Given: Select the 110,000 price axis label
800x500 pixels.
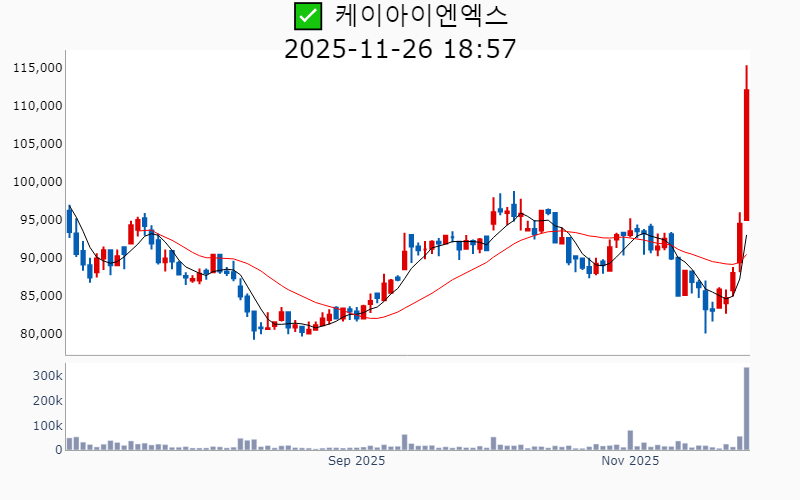Looking at the screenshot, I should pos(38,106).
